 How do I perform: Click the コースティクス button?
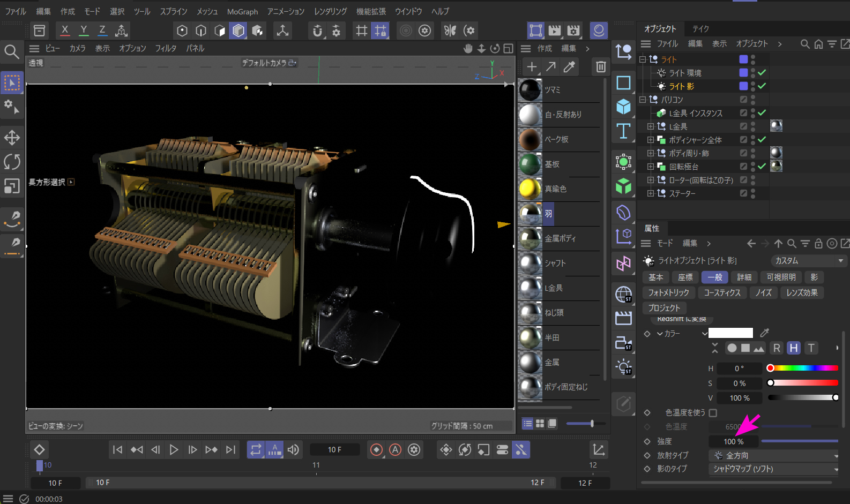pyautogui.click(x=722, y=292)
